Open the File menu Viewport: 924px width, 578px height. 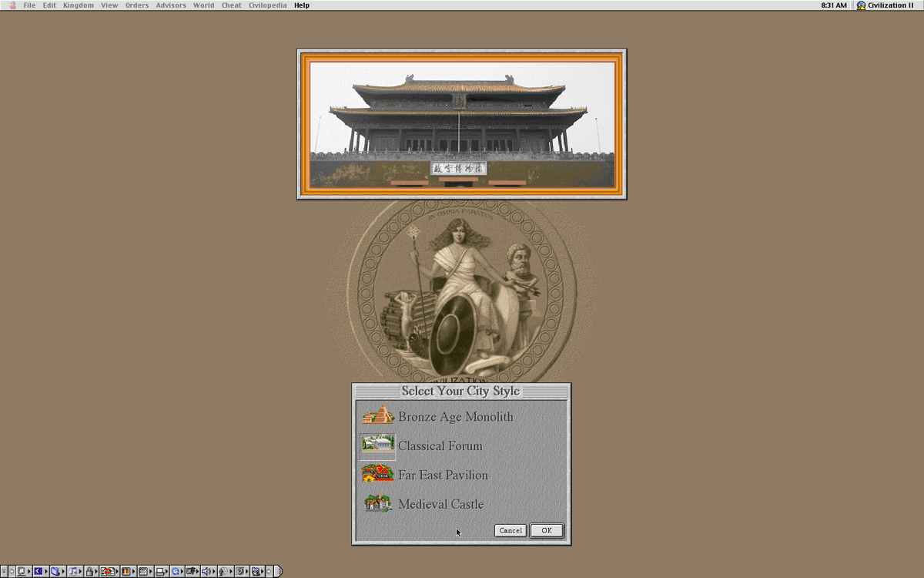[x=29, y=5]
